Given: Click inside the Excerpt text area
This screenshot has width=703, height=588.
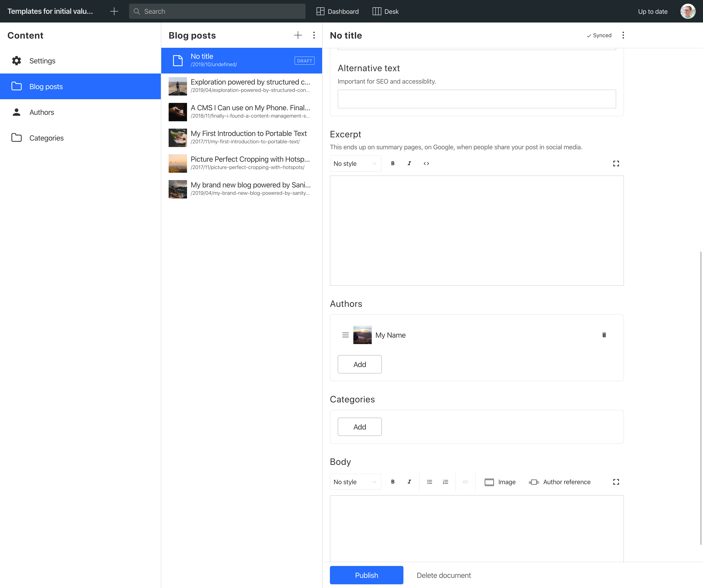Looking at the screenshot, I should pos(477,231).
